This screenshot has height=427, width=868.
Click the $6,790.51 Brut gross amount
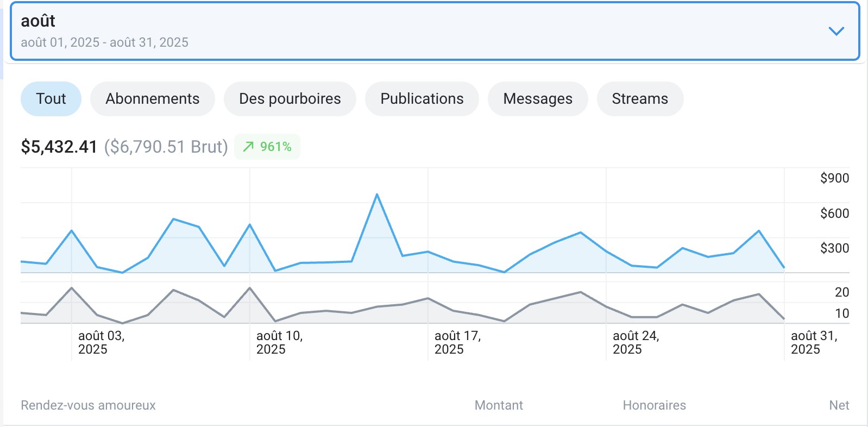pos(166,147)
